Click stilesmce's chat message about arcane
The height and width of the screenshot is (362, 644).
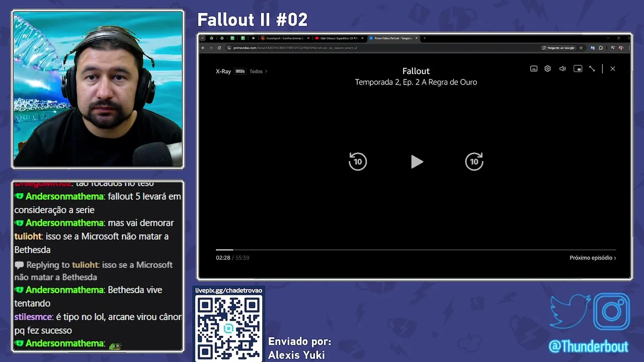pyautogui.click(x=98, y=324)
